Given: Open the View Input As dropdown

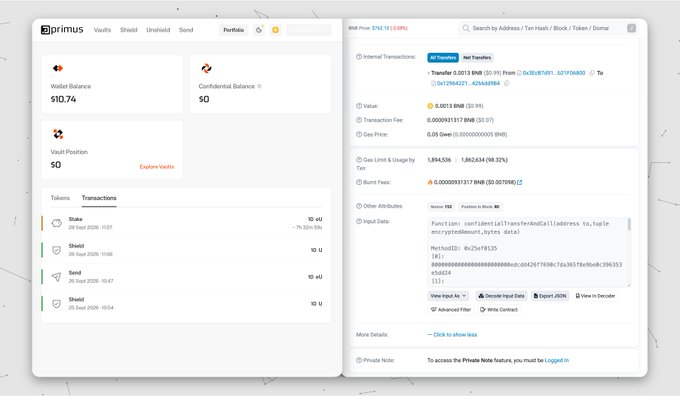Looking at the screenshot, I should click(x=448, y=296).
